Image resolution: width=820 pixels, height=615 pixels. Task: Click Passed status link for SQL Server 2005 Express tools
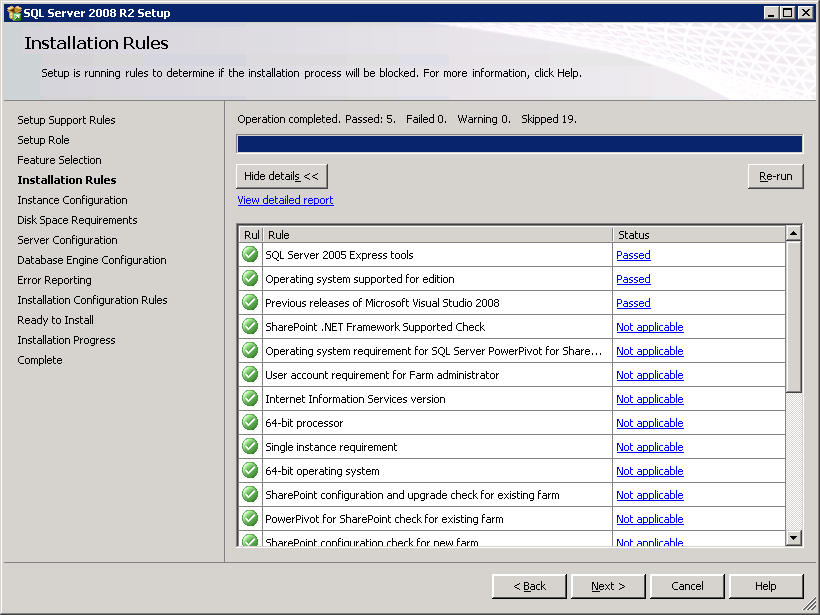pos(633,255)
